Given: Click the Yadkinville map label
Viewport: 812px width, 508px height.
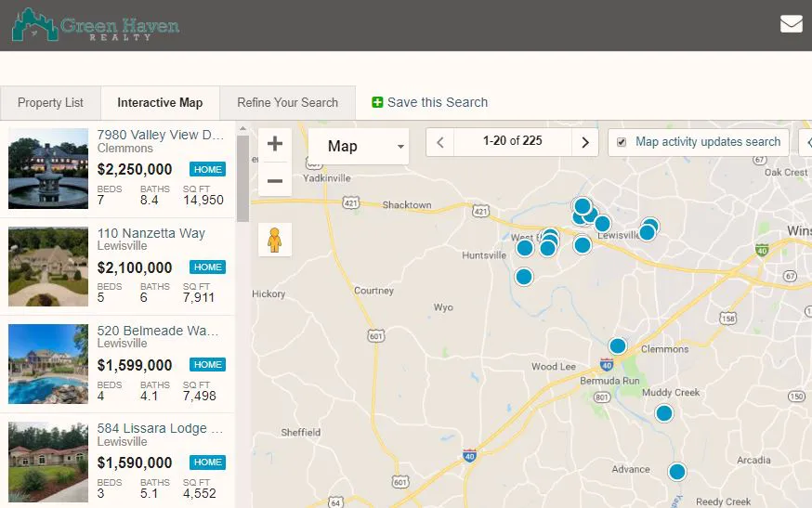Looking at the screenshot, I should tap(327, 178).
